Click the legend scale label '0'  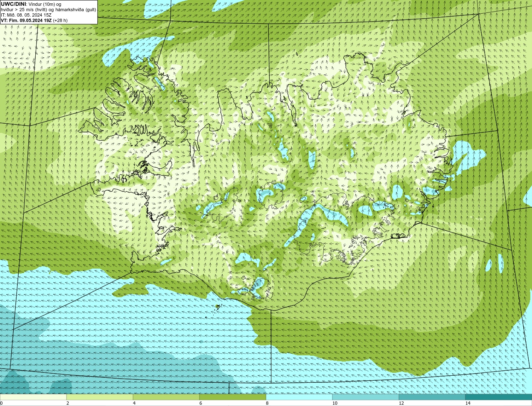[1, 403]
